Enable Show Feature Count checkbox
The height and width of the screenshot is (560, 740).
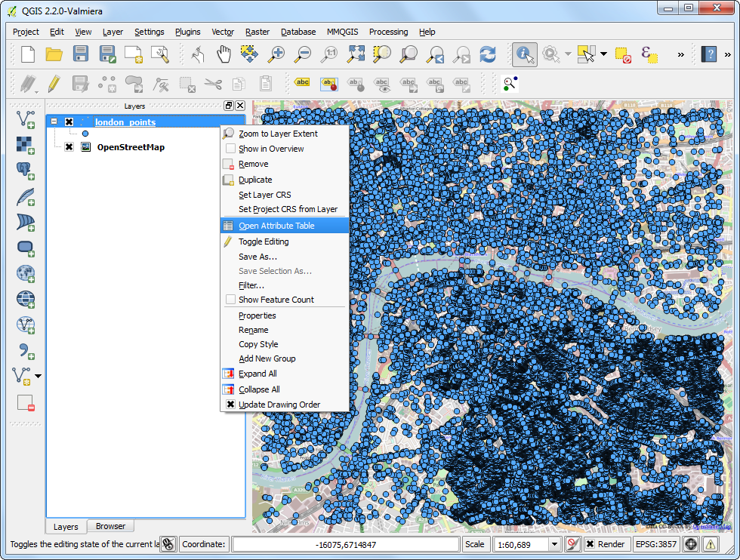(x=230, y=300)
